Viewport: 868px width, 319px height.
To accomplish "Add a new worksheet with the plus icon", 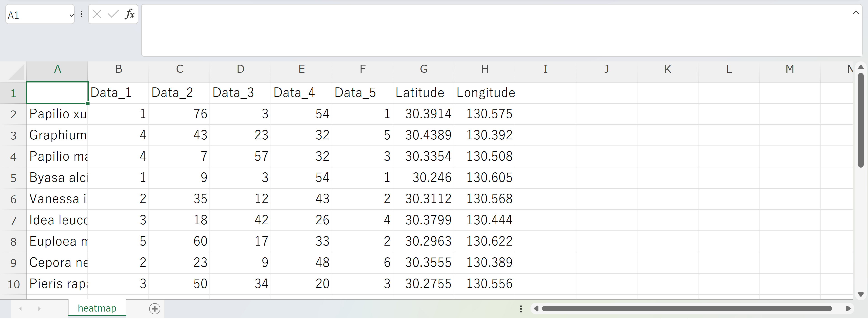I will [x=155, y=308].
